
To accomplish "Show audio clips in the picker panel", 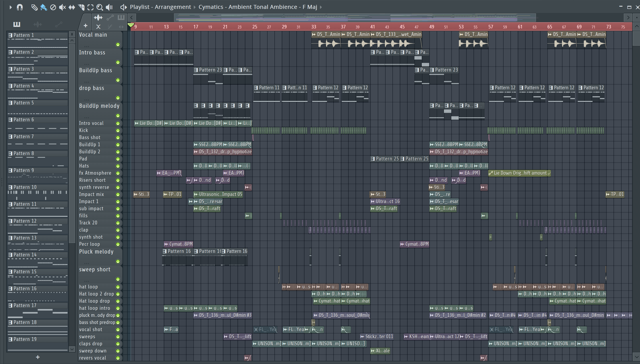I will 38,24.
